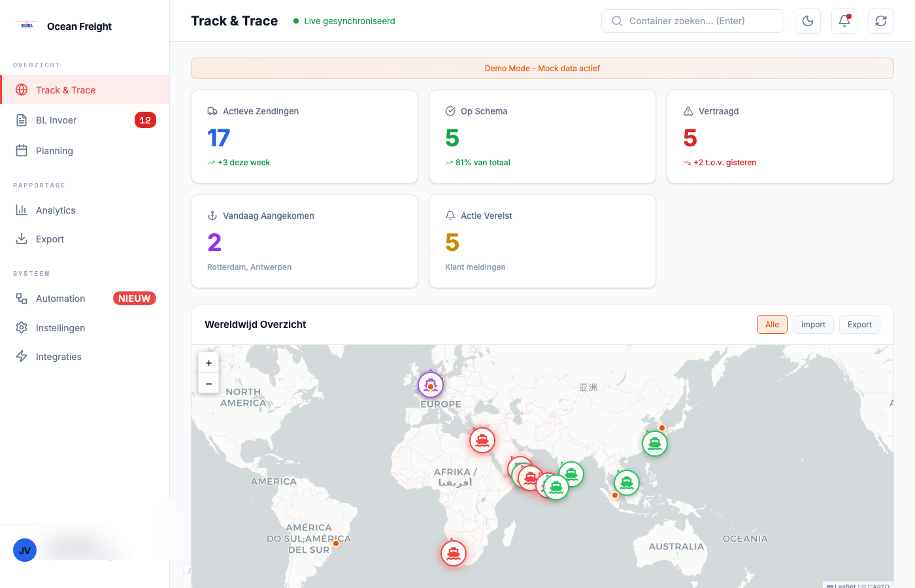Image resolution: width=915 pixels, height=588 pixels.
Task: Click the red ship marker in the Mediterranean
Action: (x=482, y=441)
